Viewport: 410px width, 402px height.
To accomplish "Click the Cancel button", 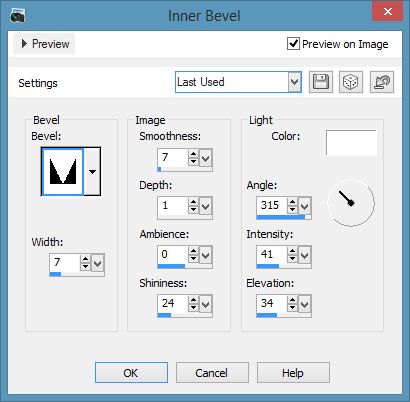I will 212,373.
